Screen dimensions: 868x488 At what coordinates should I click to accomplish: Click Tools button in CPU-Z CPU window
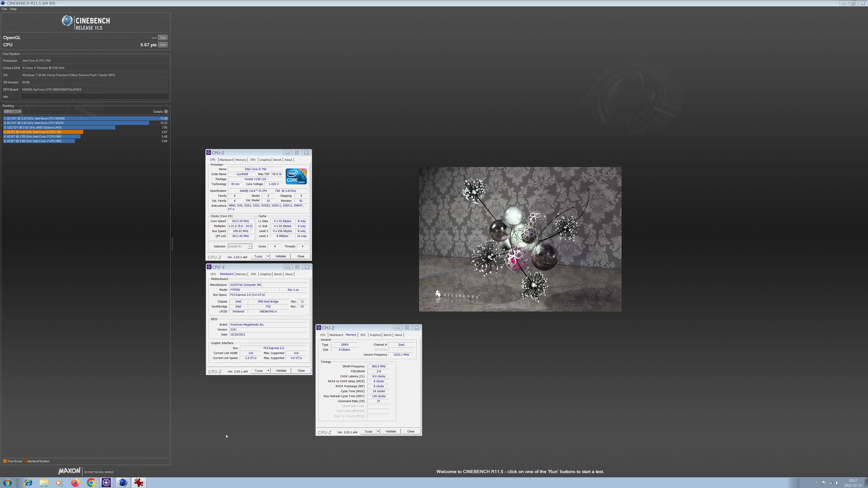click(258, 256)
